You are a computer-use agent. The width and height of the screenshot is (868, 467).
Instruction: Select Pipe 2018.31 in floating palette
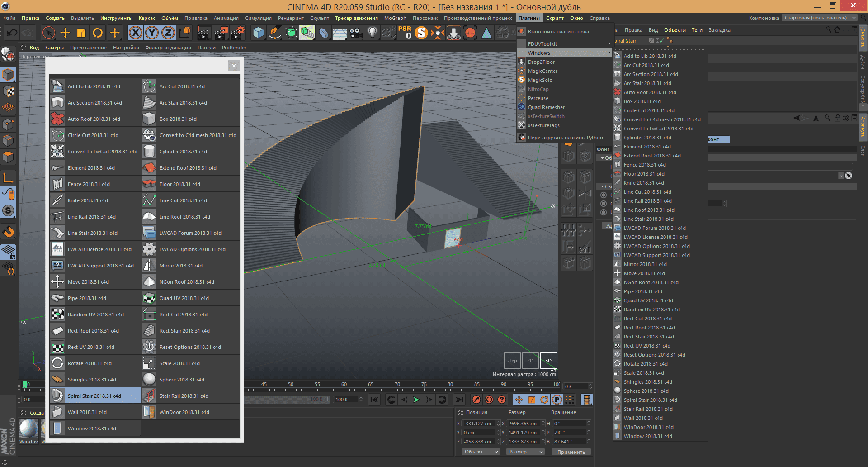coord(95,298)
